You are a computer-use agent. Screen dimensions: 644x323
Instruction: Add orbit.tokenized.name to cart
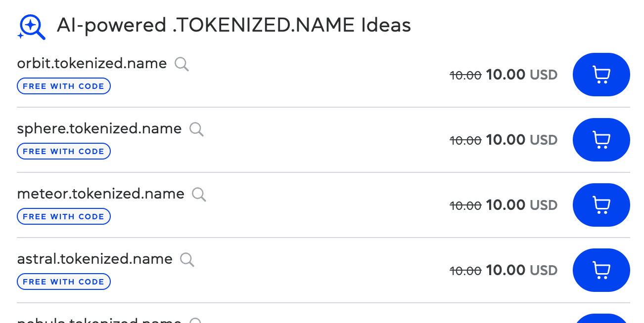point(601,75)
